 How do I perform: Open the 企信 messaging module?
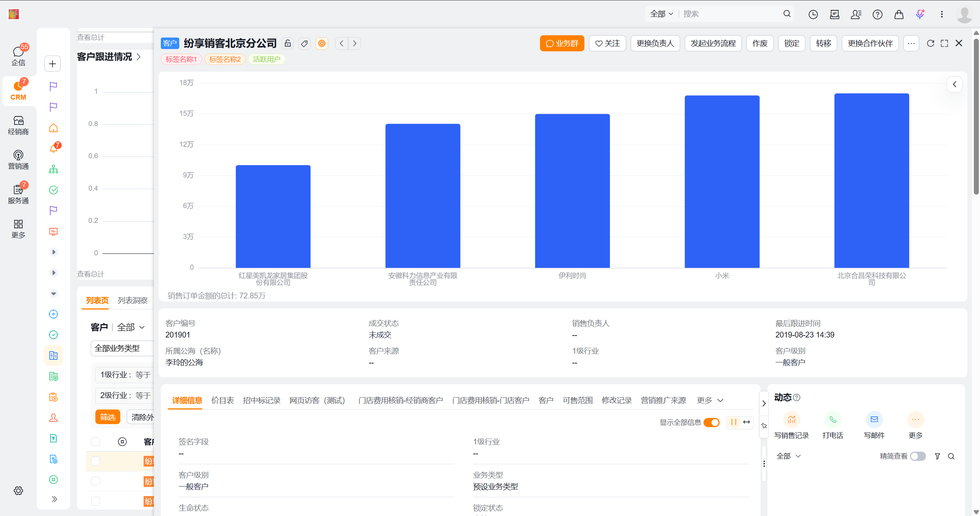(18, 56)
